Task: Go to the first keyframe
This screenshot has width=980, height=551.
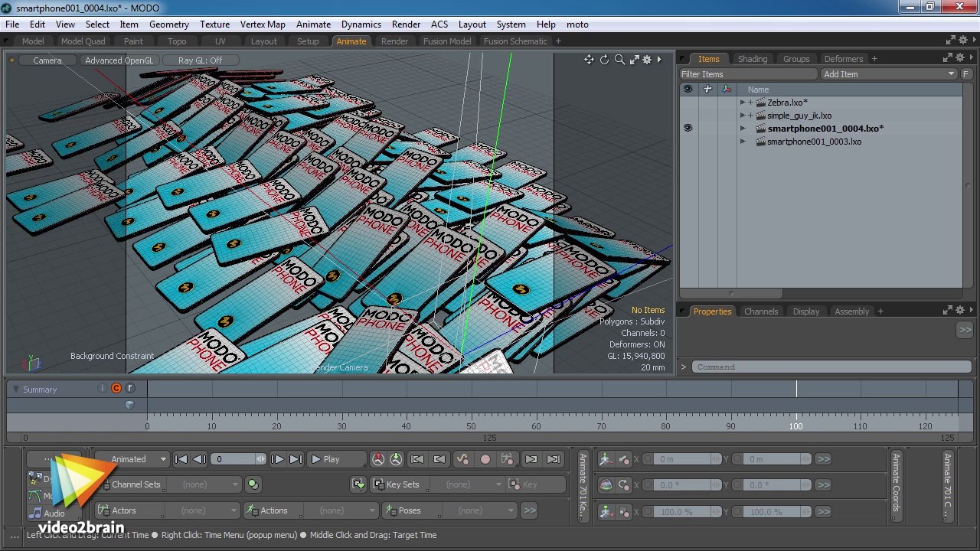Action: pyautogui.click(x=417, y=459)
